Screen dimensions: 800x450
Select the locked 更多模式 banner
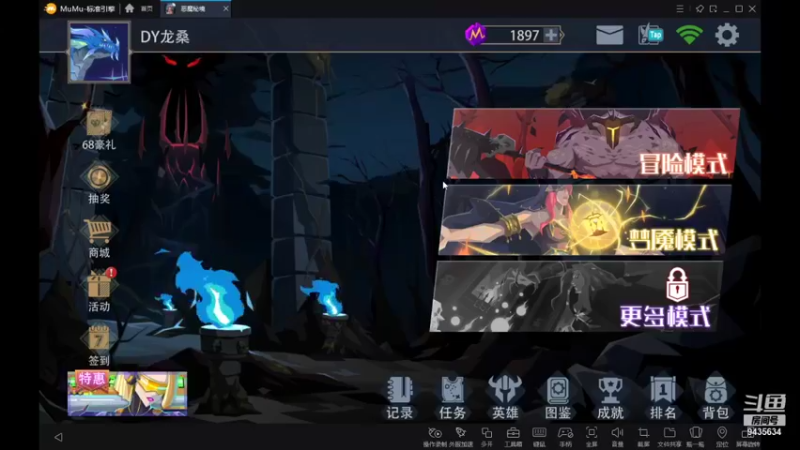(577, 296)
